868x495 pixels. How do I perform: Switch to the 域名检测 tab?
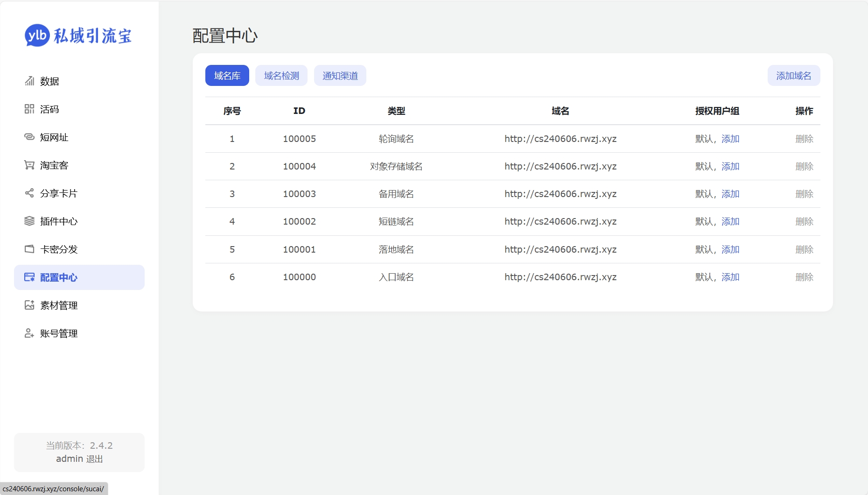[281, 76]
